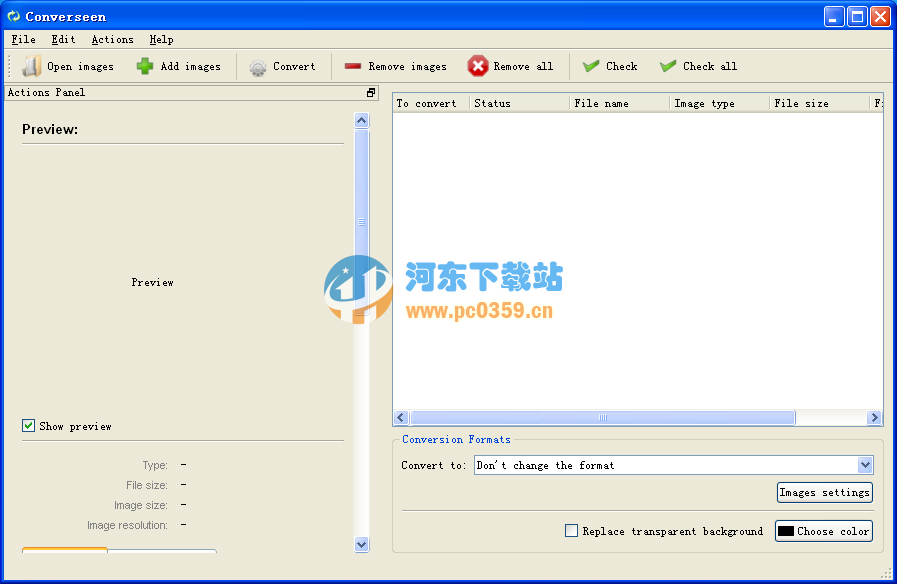Screen dimensions: 897x584
Task: Click the Check all checkmark icon
Action: (x=667, y=66)
